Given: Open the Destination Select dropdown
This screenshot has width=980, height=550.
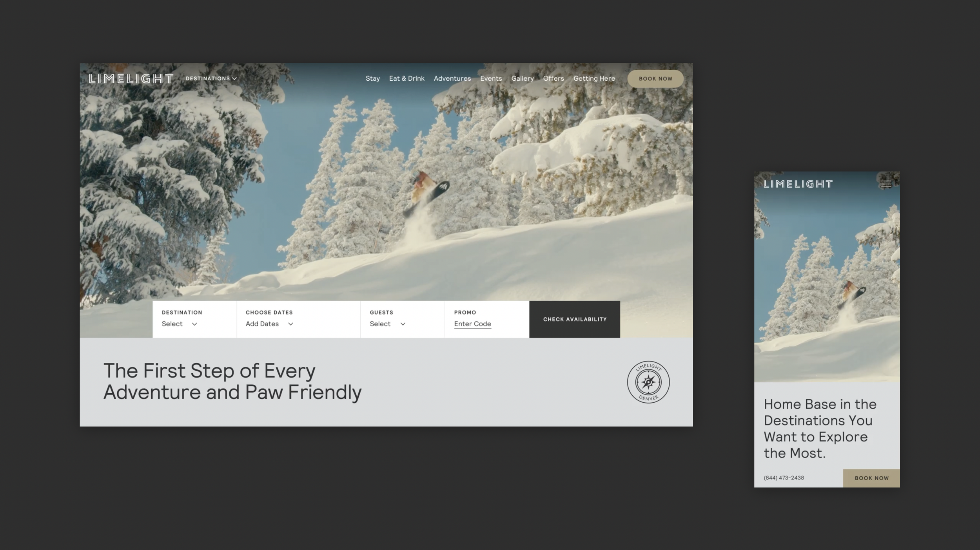Looking at the screenshot, I should (180, 324).
